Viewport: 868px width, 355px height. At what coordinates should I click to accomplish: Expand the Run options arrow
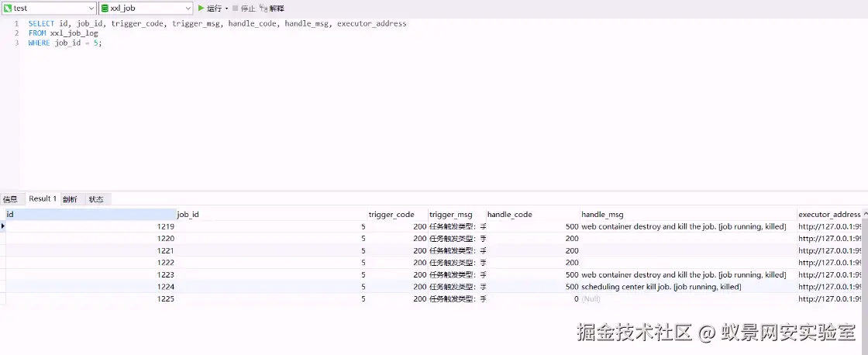tap(227, 9)
